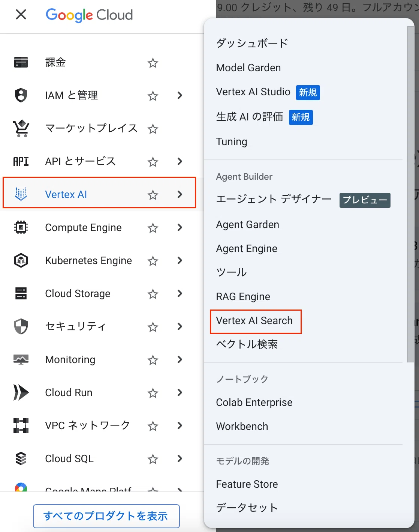Click the マーケットプレイス cart icon
The image size is (419, 532).
(x=21, y=128)
